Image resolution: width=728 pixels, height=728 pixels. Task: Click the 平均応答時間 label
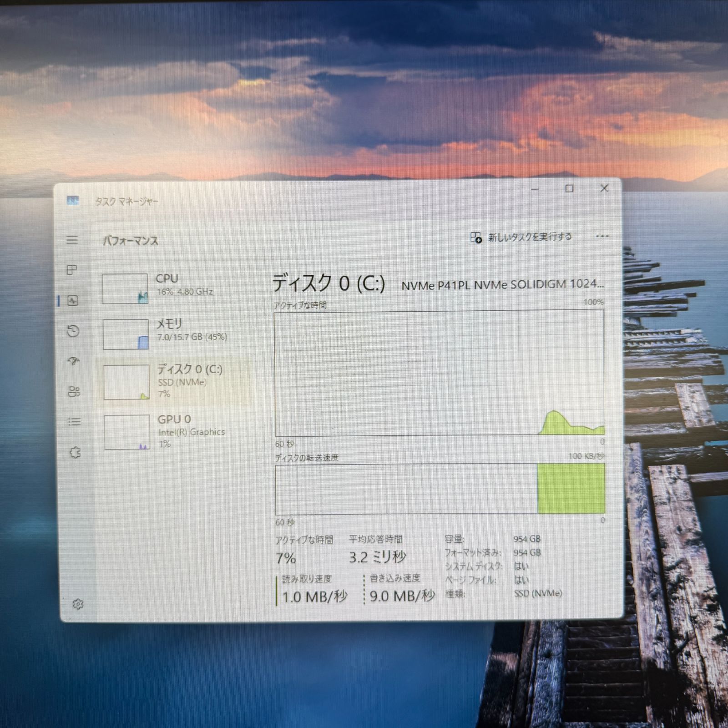[375, 539]
